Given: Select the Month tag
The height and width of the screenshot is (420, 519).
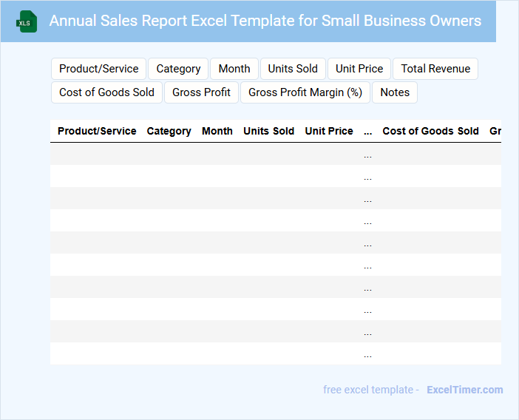Looking at the screenshot, I should click(234, 69).
